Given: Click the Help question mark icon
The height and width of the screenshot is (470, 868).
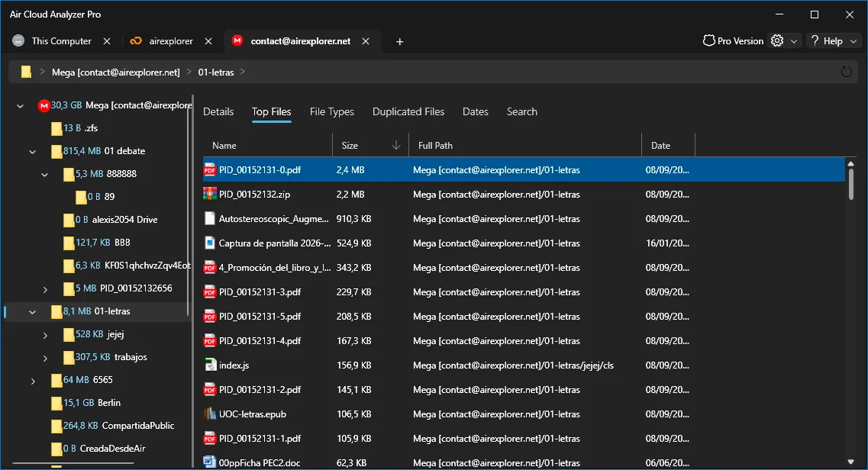Looking at the screenshot, I should [815, 41].
